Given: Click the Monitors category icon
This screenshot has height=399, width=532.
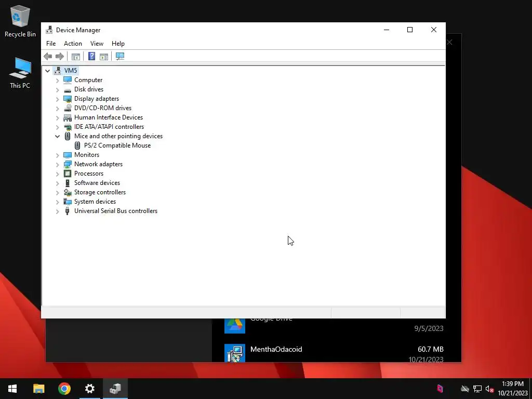Looking at the screenshot, I should (x=68, y=155).
